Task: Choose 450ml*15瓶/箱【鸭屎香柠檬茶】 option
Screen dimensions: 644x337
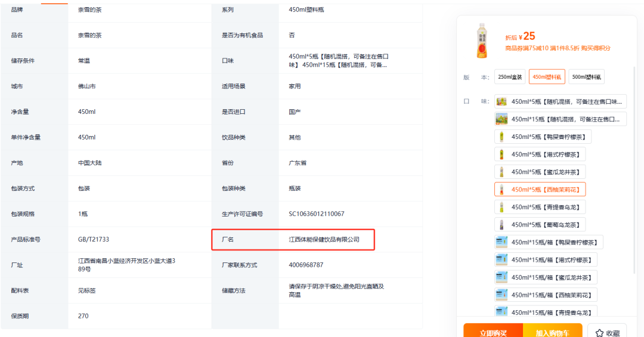Action: (549, 243)
